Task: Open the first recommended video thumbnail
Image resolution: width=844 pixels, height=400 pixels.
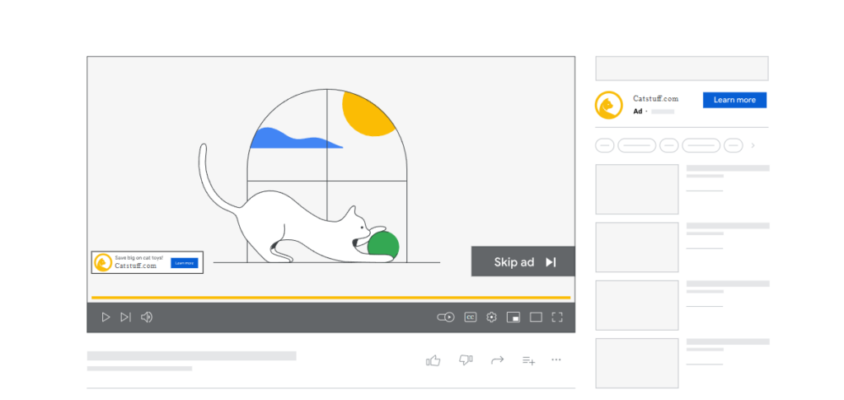Action: [637, 189]
